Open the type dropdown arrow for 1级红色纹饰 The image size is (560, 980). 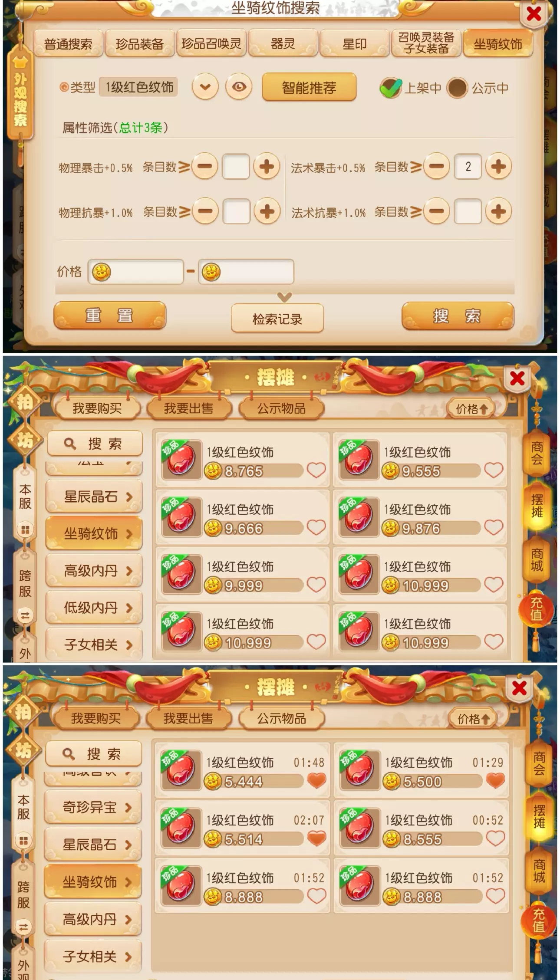click(x=205, y=87)
